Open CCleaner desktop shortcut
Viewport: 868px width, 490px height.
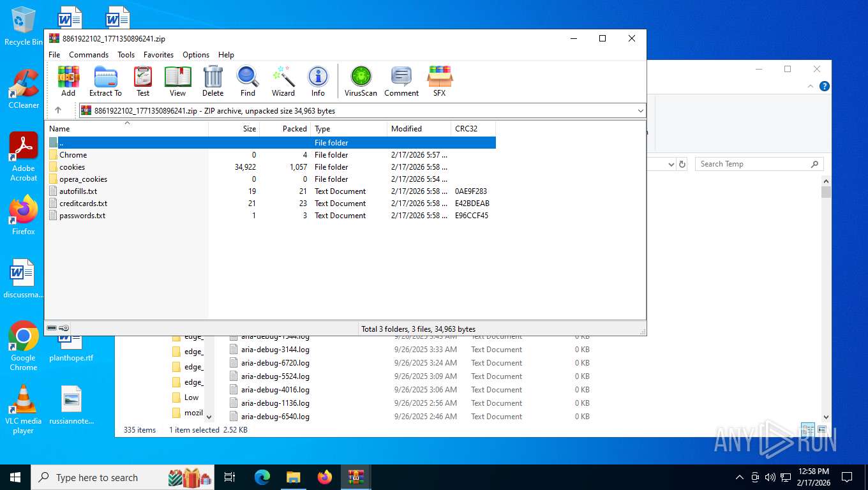point(24,89)
